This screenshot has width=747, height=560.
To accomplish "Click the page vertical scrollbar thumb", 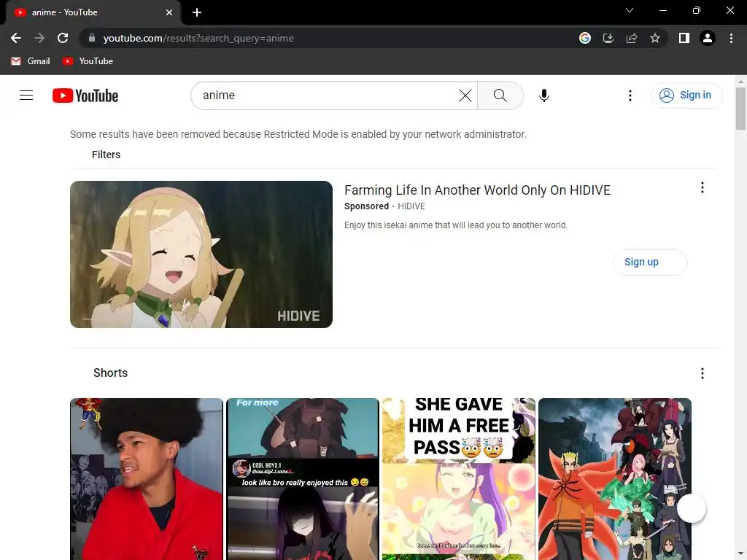I will pos(740,109).
